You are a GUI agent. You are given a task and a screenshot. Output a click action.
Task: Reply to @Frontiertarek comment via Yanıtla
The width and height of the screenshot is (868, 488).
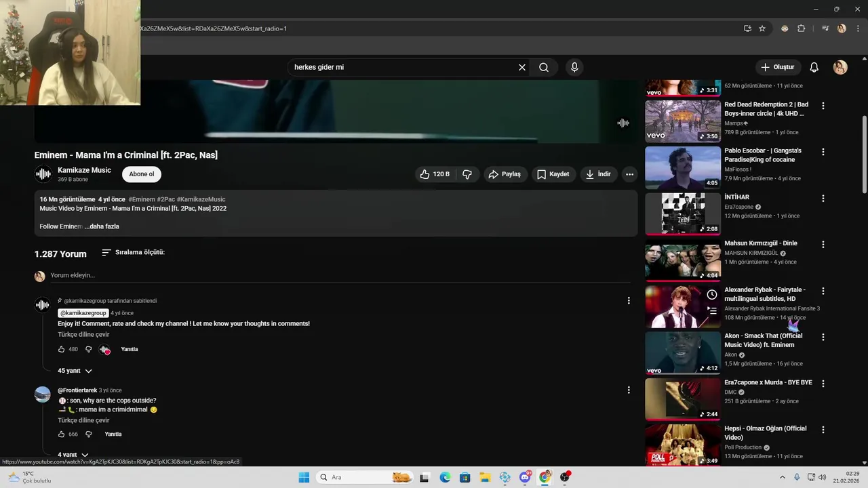[x=113, y=434]
